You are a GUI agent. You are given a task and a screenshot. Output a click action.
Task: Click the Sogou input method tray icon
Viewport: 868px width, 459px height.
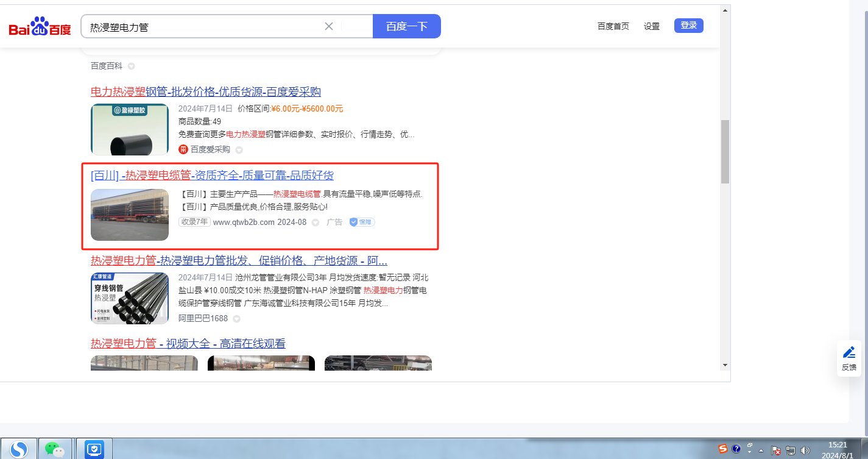tap(723, 449)
